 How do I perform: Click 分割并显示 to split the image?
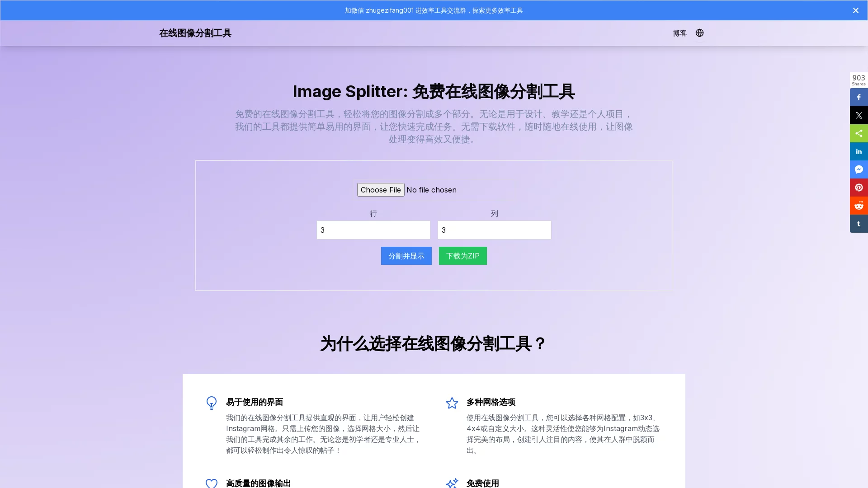pyautogui.click(x=406, y=255)
